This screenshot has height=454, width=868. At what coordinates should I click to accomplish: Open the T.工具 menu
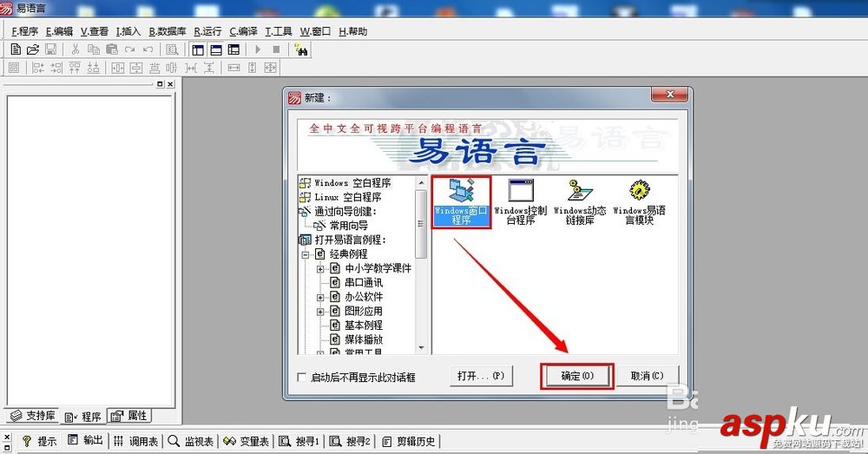coord(279,31)
